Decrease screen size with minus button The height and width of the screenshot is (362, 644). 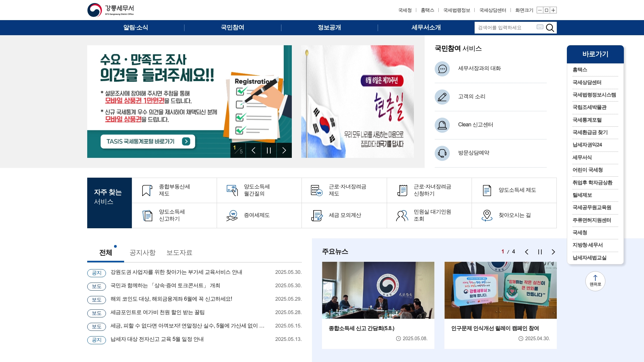(540, 10)
